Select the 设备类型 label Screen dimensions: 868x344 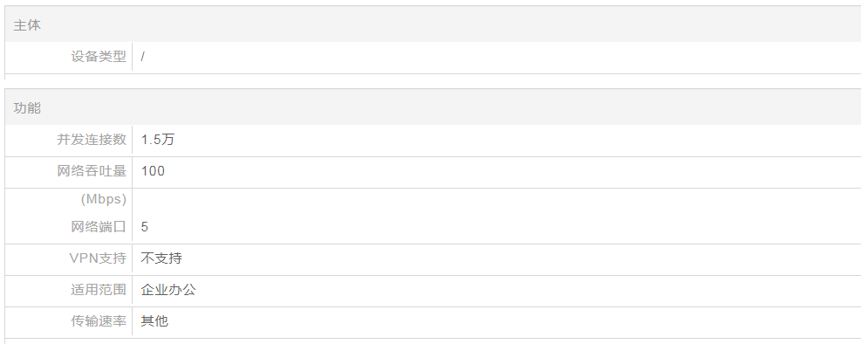(x=99, y=57)
